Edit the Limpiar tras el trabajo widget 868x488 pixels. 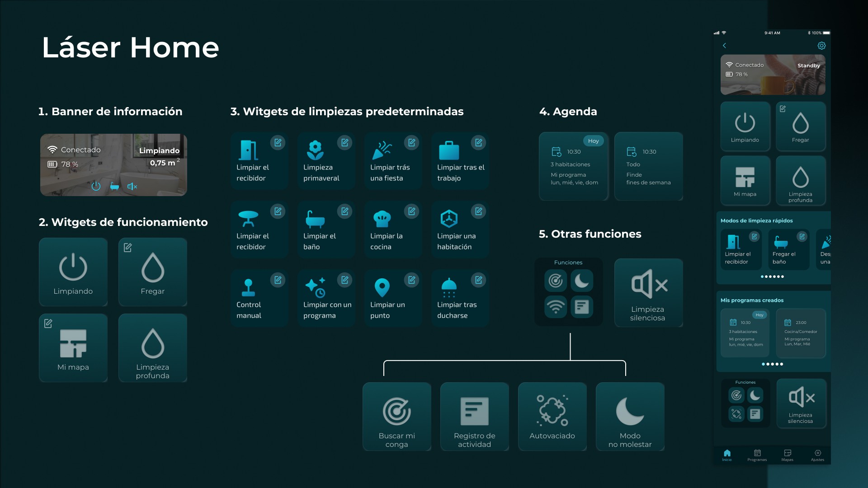pos(479,143)
